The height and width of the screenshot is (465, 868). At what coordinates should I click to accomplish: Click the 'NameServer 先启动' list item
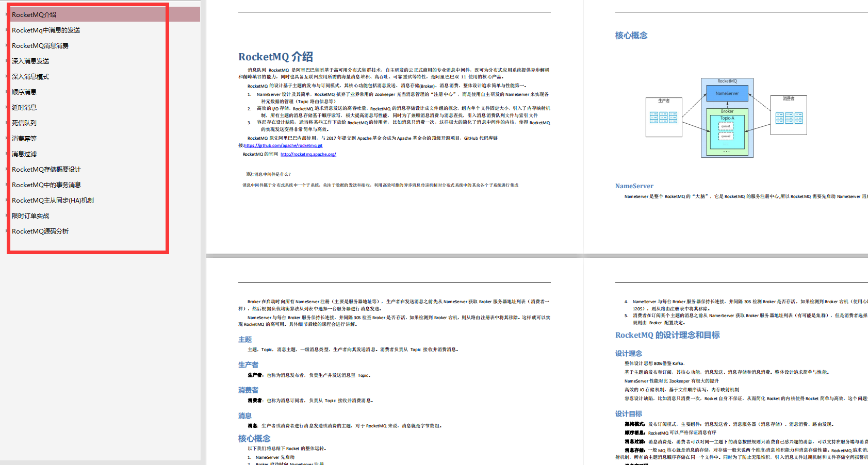tap(275, 457)
